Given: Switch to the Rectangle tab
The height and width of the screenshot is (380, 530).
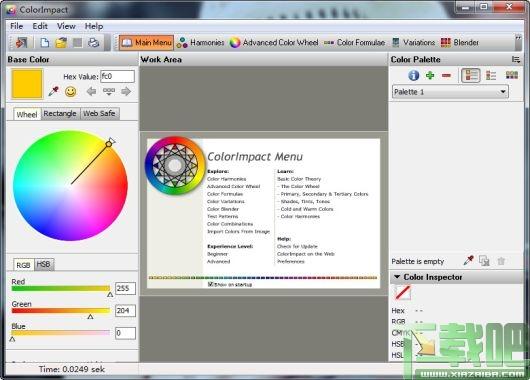Looking at the screenshot, I should click(60, 114).
